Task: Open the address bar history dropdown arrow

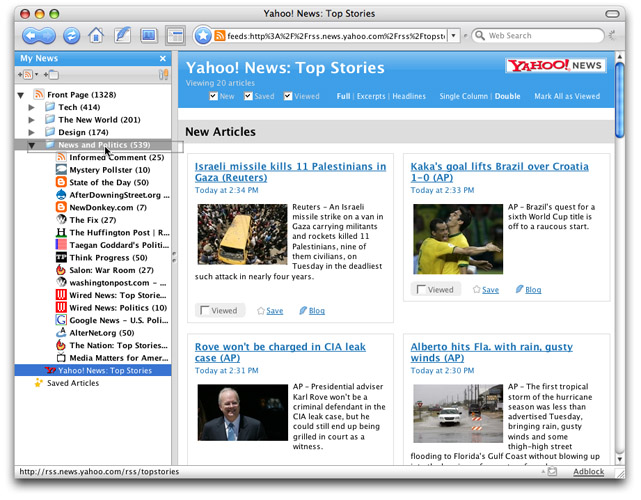Action: pyautogui.click(x=453, y=36)
